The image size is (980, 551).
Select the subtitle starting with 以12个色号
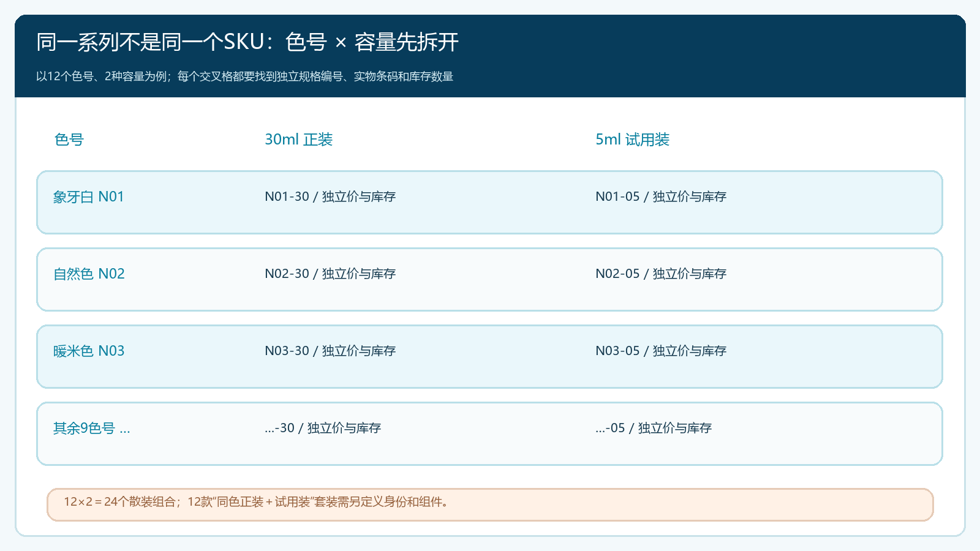tap(244, 77)
